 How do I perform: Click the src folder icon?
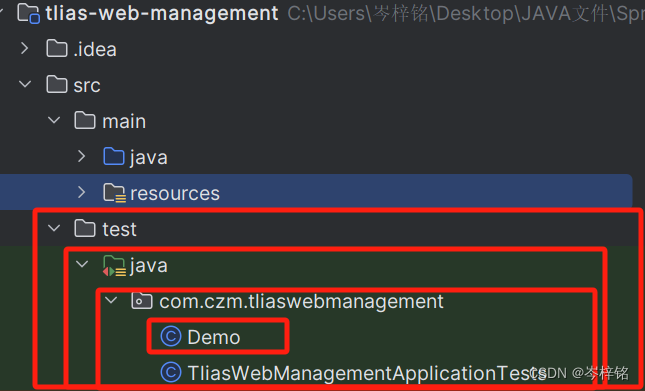tap(57, 85)
